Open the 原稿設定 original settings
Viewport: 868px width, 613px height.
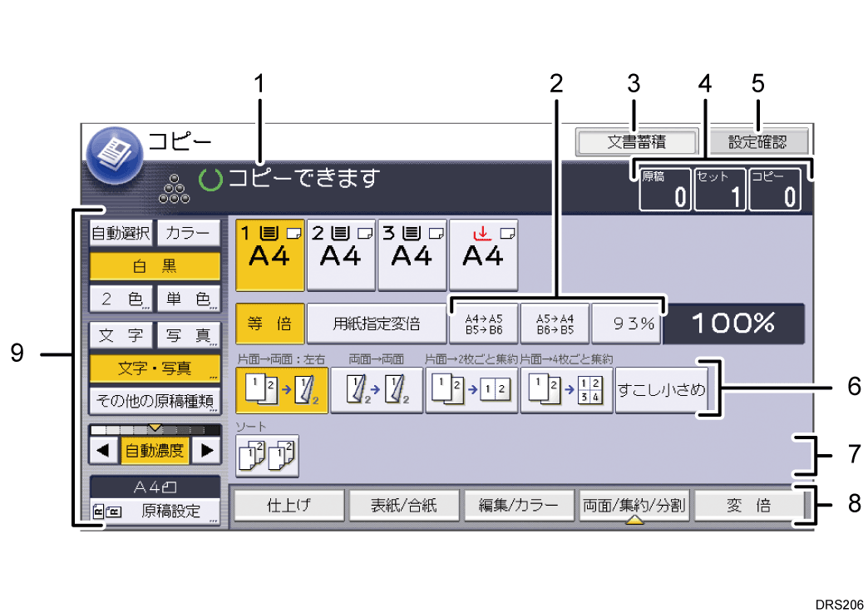154,511
